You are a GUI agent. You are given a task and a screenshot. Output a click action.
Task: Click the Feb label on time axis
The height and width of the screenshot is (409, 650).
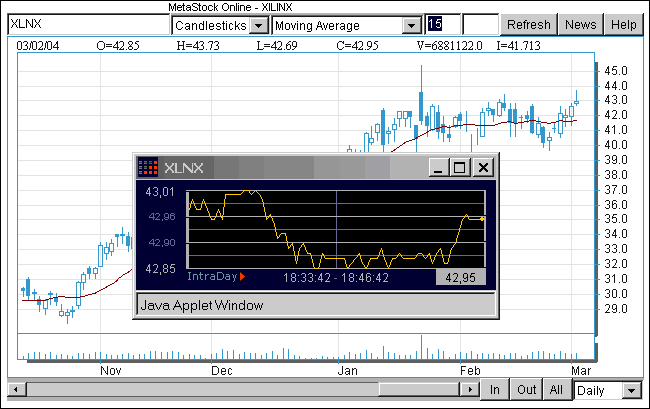tap(470, 370)
